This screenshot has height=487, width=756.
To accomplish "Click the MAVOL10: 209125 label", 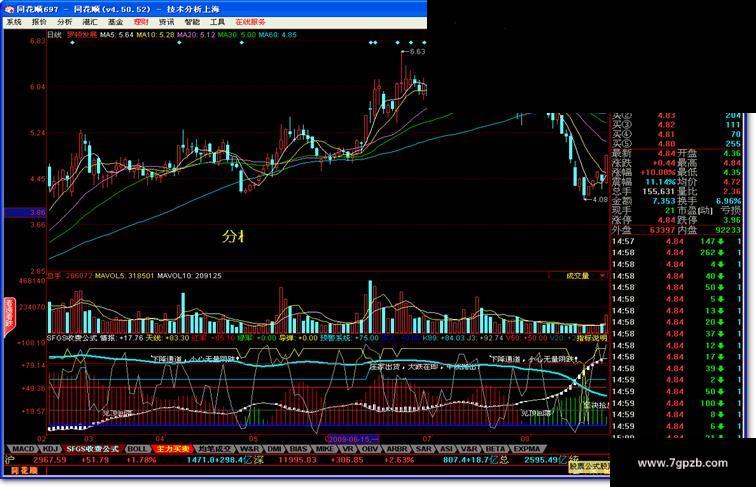I will click(189, 276).
